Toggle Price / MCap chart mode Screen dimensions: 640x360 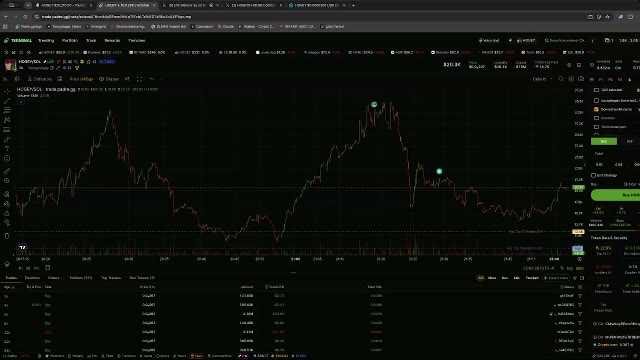point(81,79)
